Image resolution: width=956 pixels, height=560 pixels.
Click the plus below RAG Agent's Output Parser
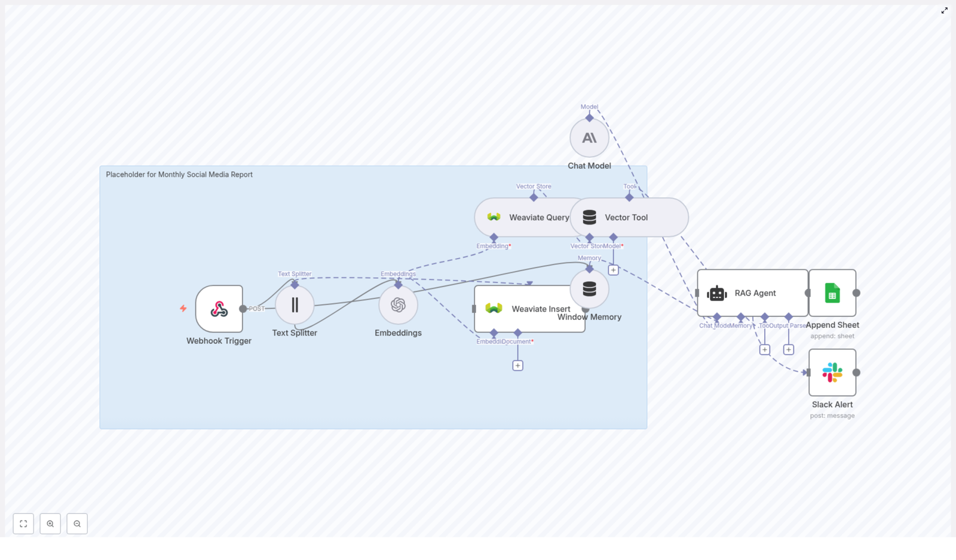click(x=788, y=349)
